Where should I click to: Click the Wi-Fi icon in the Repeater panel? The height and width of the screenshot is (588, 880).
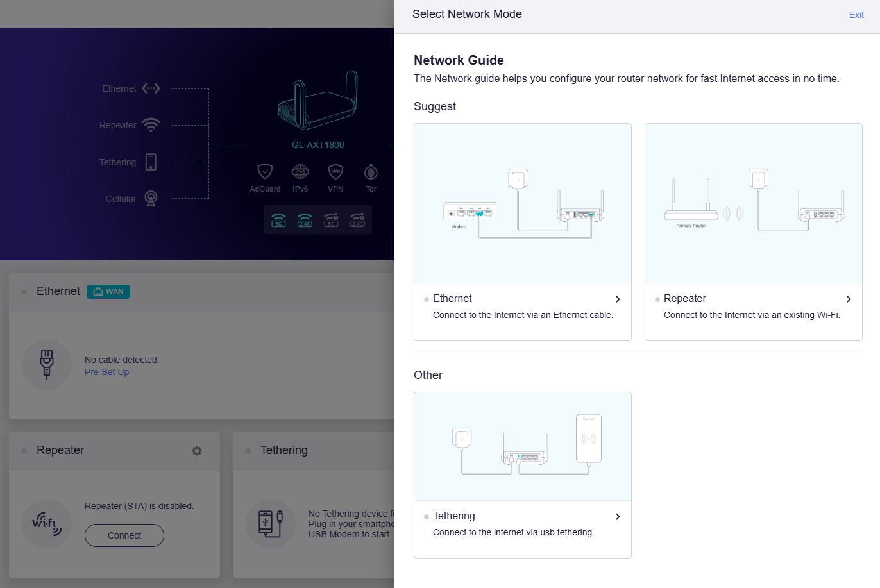46,524
